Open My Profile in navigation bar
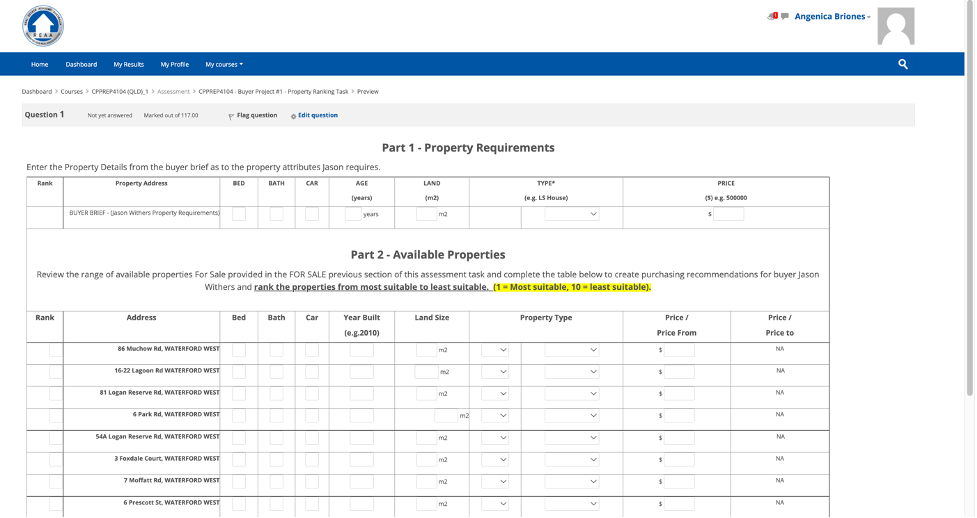977x518 pixels. pyautogui.click(x=174, y=64)
